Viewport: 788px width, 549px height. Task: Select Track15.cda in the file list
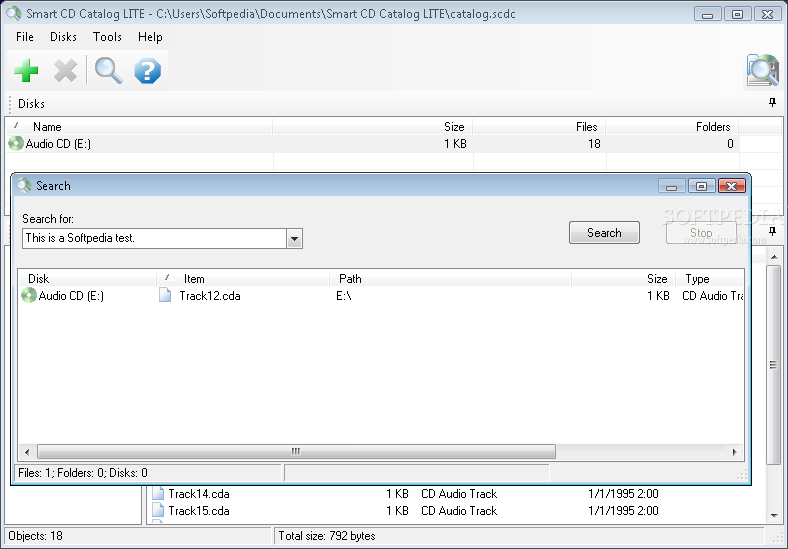click(199, 511)
